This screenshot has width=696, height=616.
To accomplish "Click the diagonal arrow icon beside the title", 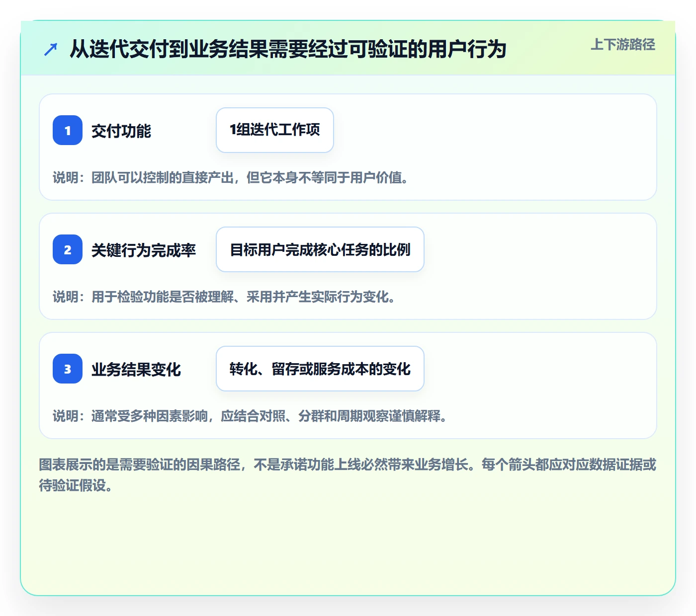I will (51, 49).
